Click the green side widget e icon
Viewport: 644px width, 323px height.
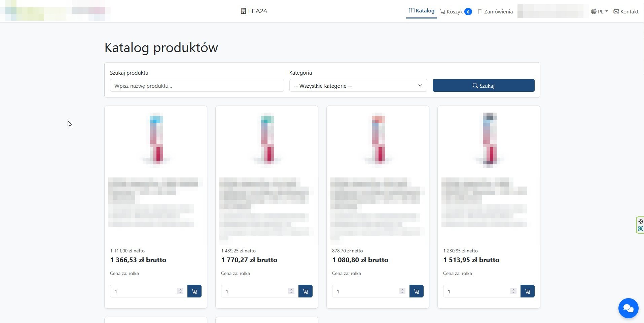pyautogui.click(x=641, y=229)
